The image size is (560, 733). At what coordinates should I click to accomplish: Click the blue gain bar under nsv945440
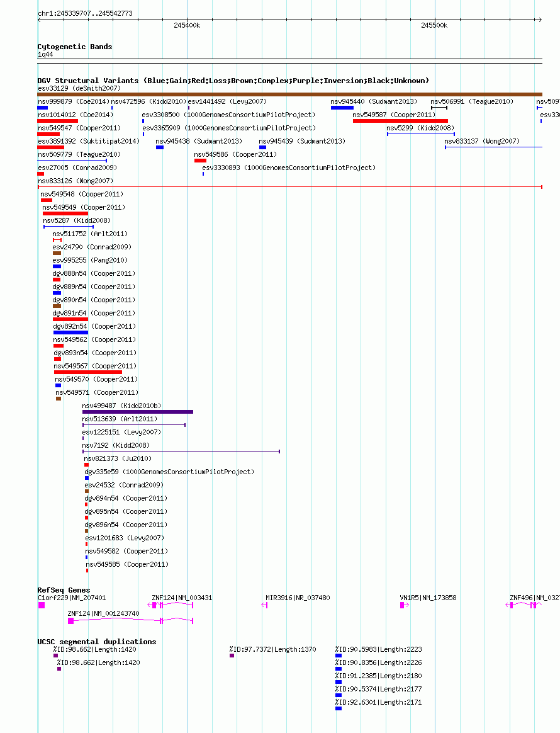tap(342, 108)
